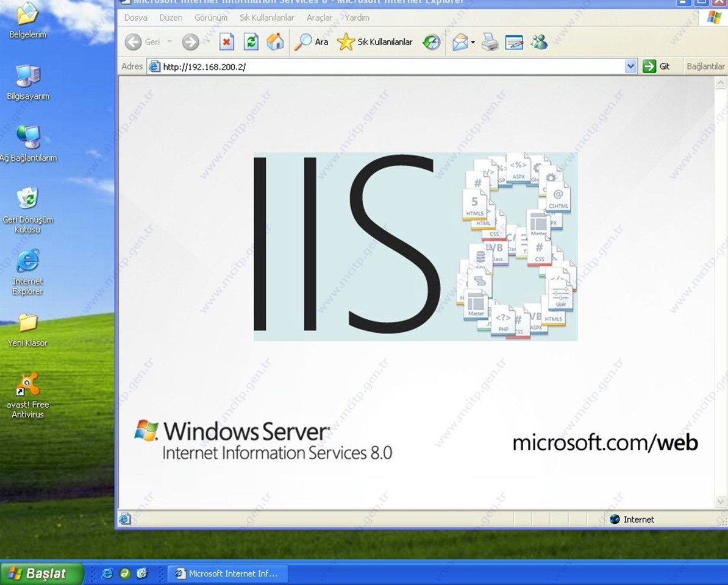
Task: Click the scrollbar down arrow on the page
Action: tap(721, 502)
